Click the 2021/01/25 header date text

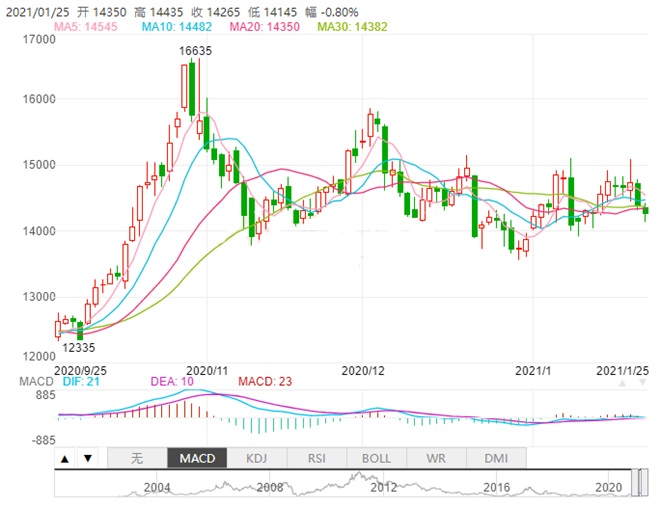click(38, 12)
